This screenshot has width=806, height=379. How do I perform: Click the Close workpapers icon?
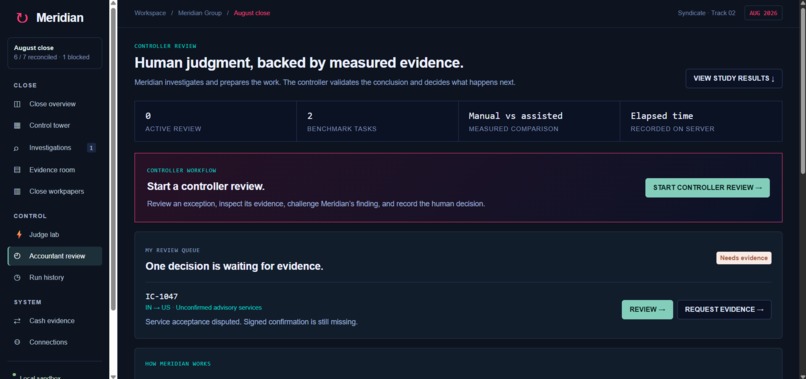click(17, 191)
